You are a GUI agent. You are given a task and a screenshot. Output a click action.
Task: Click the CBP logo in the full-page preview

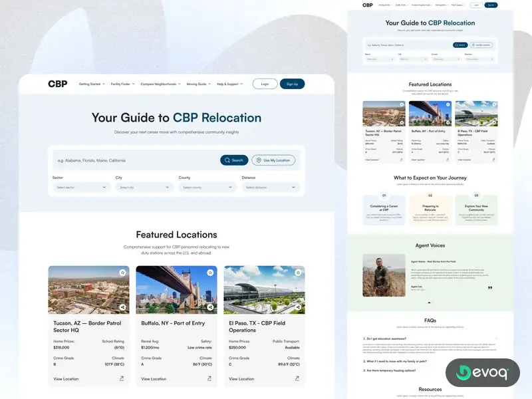(x=368, y=5)
